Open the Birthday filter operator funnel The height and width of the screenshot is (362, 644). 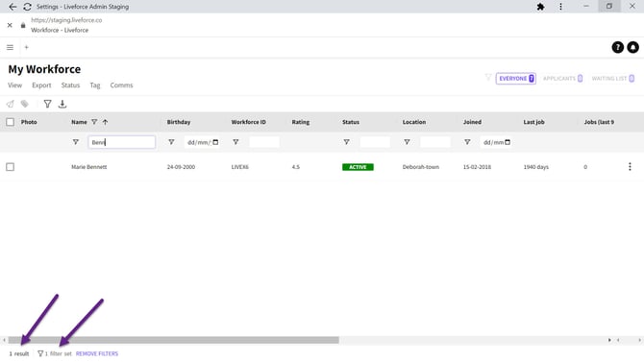coord(171,142)
